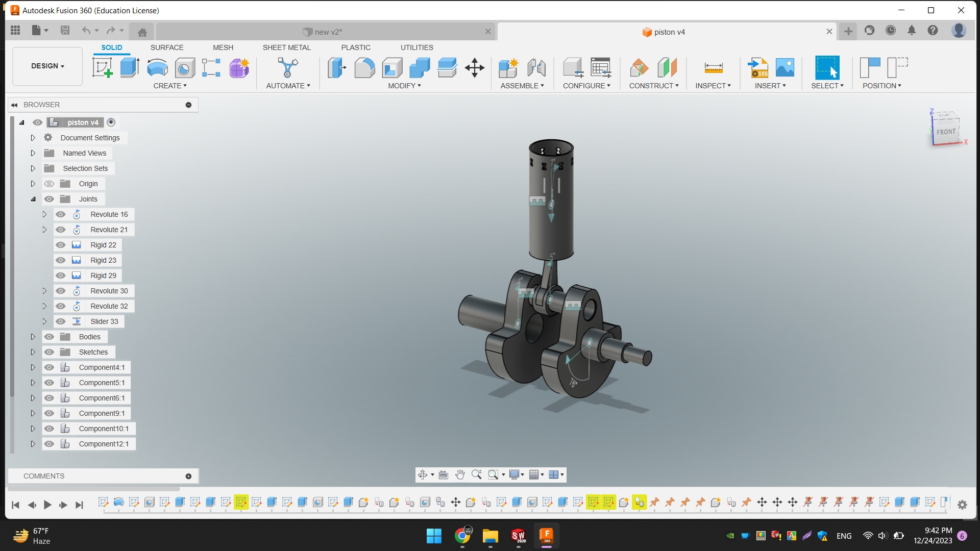The height and width of the screenshot is (551, 980).
Task: Open the Job Status clock icon
Action: [x=891, y=31]
